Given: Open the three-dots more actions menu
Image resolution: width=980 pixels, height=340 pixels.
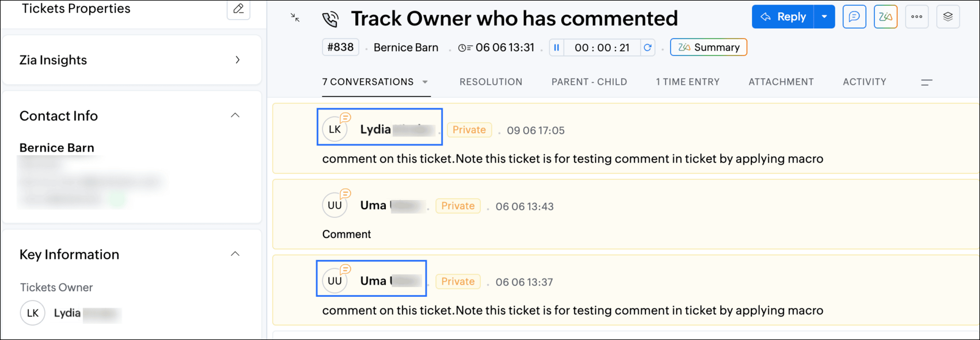Looking at the screenshot, I should click(x=917, y=17).
